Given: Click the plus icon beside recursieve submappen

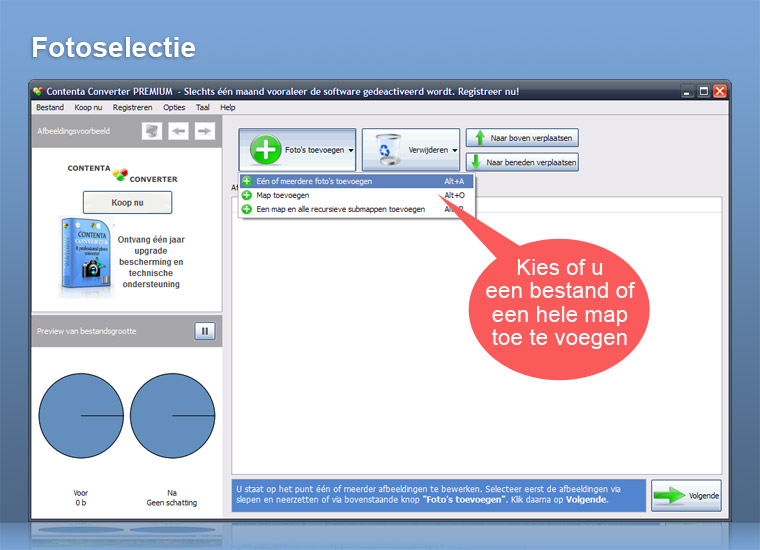Looking at the screenshot, I should 247,209.
